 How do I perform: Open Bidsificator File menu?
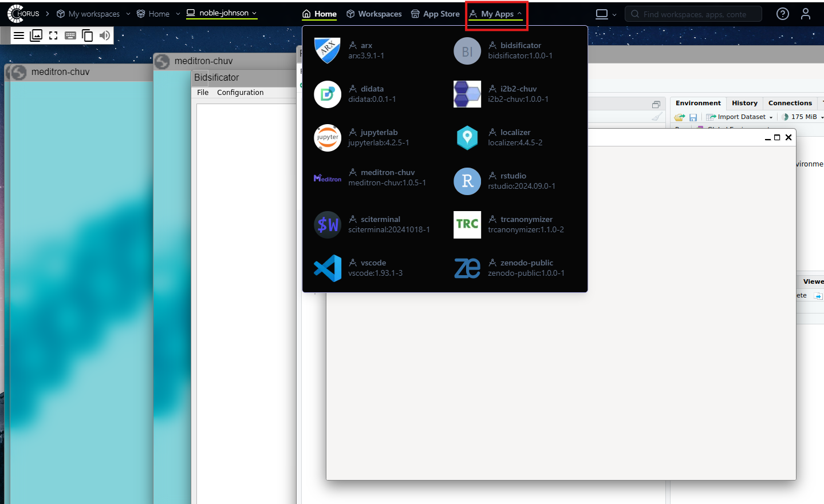[x=203, y=92]
